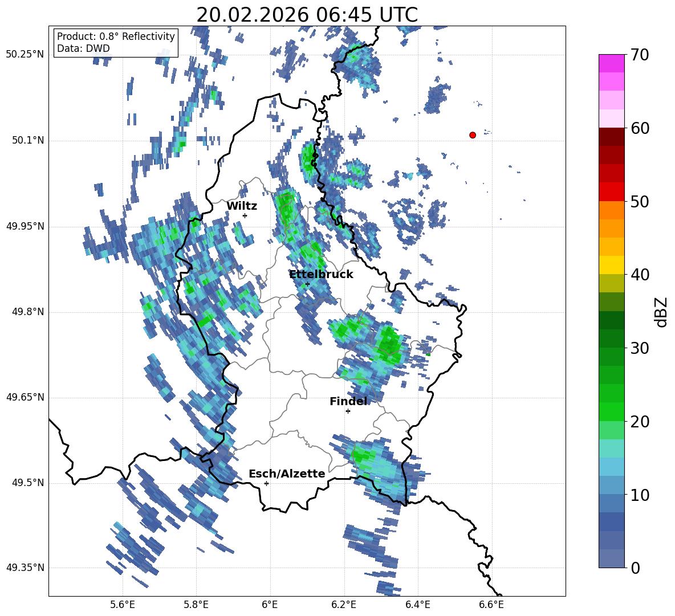675x616 pixels.
Task: Click the Findel station cross marker
Action: coord(348,411)
